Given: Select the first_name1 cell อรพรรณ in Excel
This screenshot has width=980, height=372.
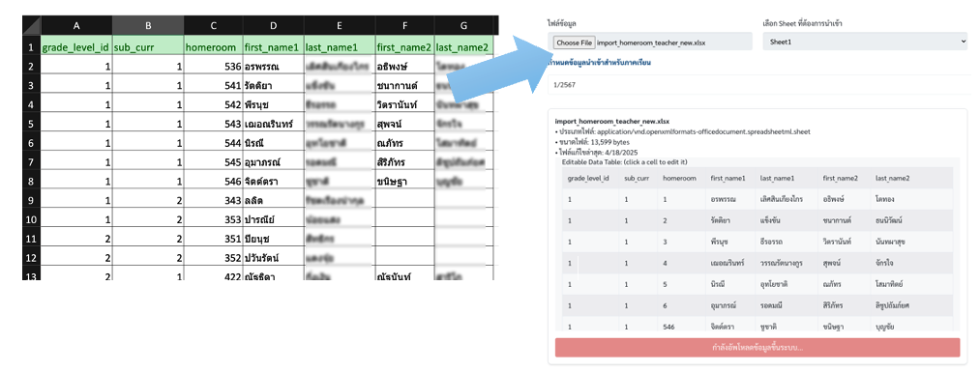Looking at the screenshot, I should (273, 66).
